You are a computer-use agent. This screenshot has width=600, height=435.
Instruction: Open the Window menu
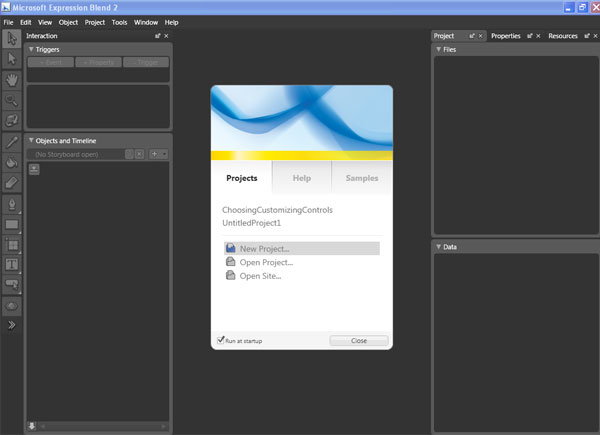click(146, 22)
